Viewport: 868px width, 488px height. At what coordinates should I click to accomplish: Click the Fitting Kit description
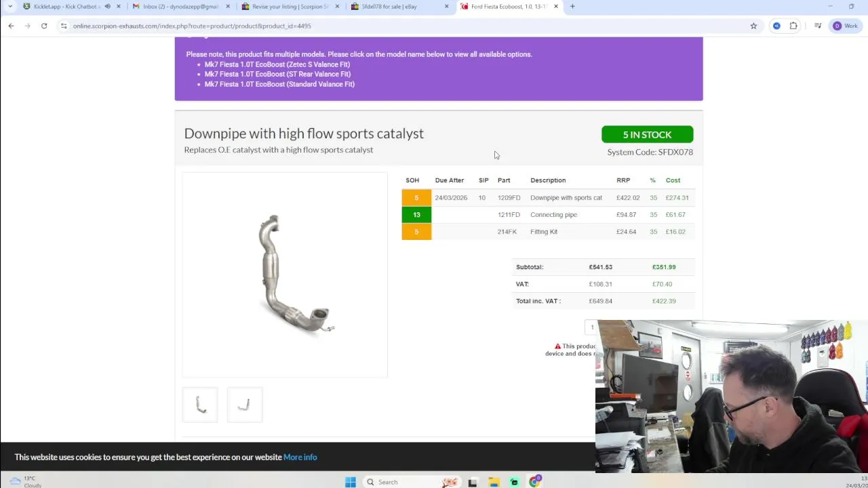click(x=544, y=232)
